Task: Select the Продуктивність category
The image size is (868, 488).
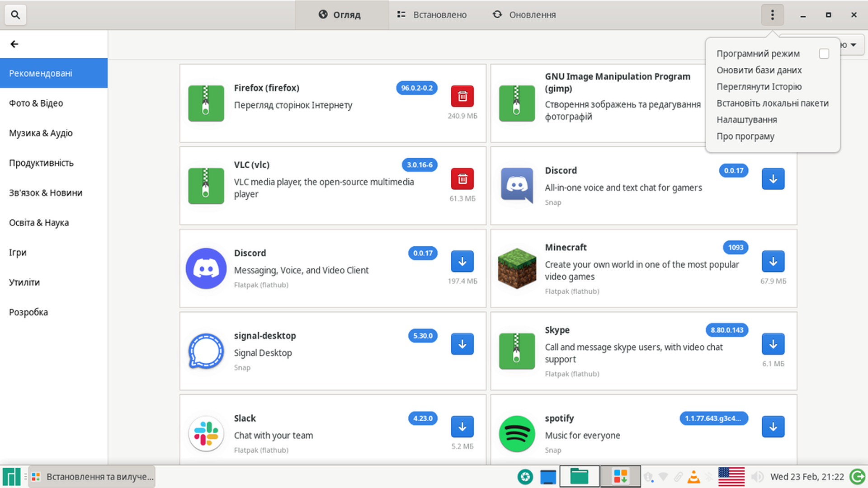Action: pyautogui.click(x=54, y=163)
